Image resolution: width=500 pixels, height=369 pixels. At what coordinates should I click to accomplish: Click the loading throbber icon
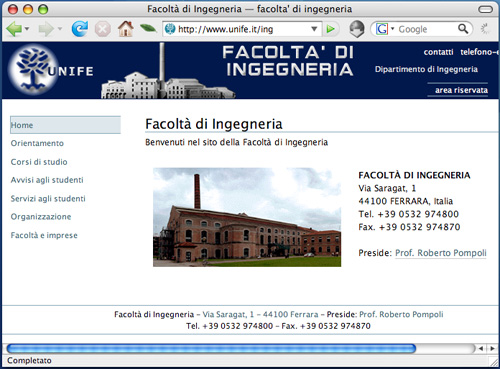pos(485,29)
